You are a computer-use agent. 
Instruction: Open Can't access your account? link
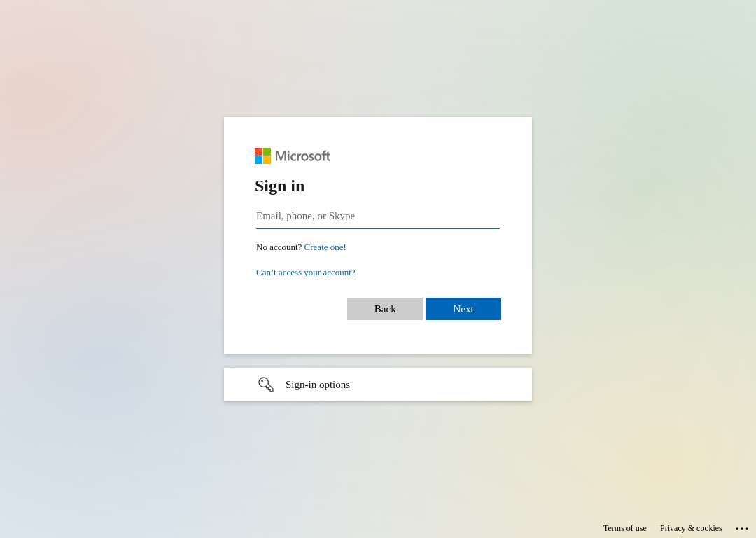[x=306, y=272]
